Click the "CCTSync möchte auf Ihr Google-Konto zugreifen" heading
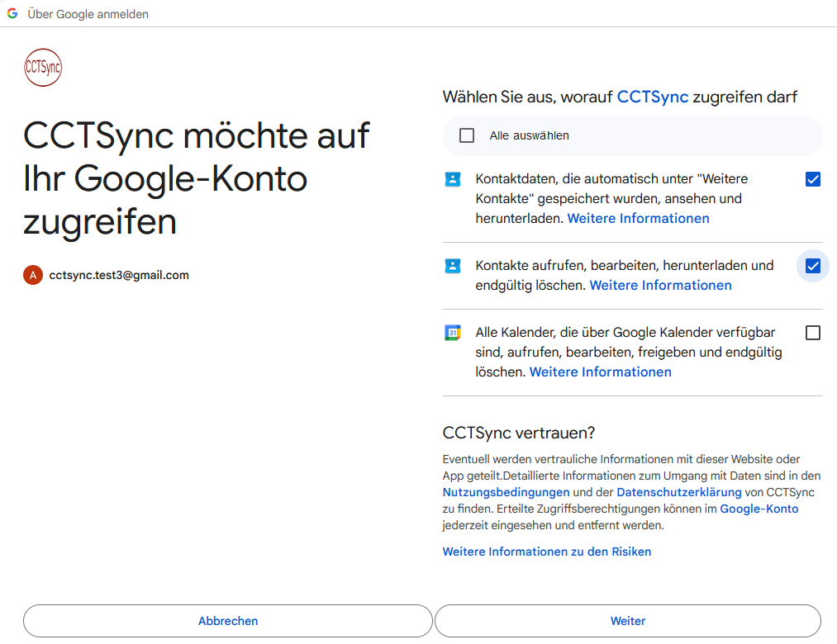 (197, 178)
